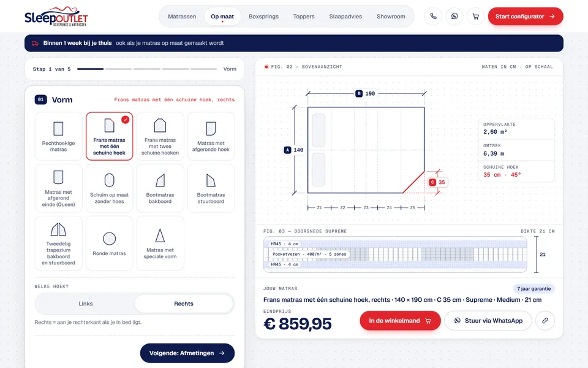Choose Matras met afgeronde hoek shape
The image size is (588, 368).
pyautogui.click(x=211, y=136)
